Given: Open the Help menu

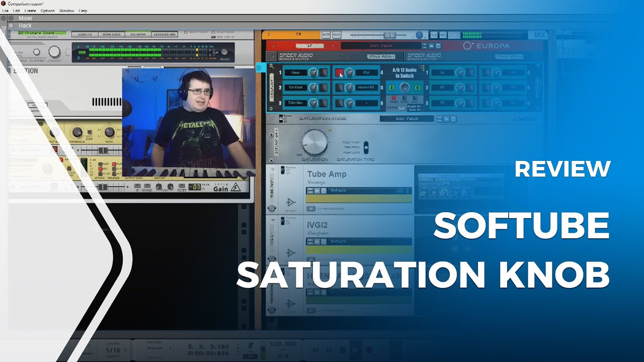Looking at the screenshot, I should (x=83, y=11).
